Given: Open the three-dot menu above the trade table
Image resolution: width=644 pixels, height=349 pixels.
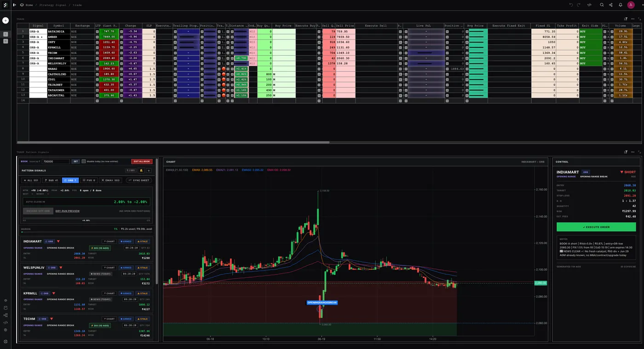Looking at the screenshot, I should [632, 19].
